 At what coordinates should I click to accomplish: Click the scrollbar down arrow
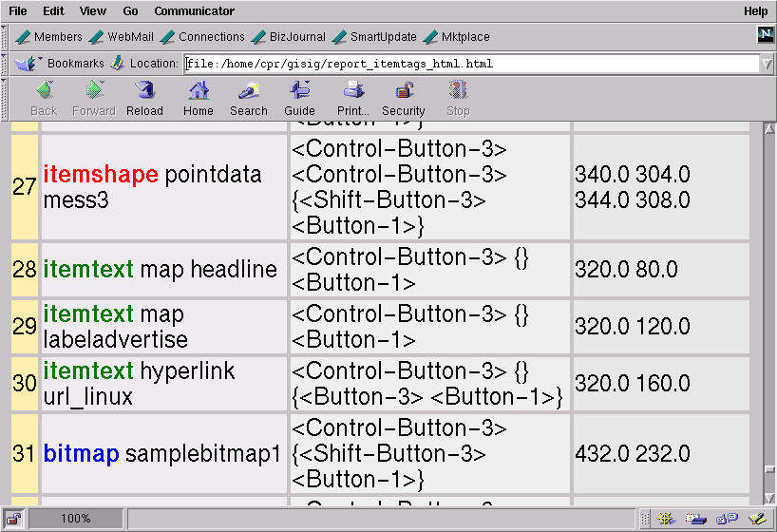pos(769,498)
